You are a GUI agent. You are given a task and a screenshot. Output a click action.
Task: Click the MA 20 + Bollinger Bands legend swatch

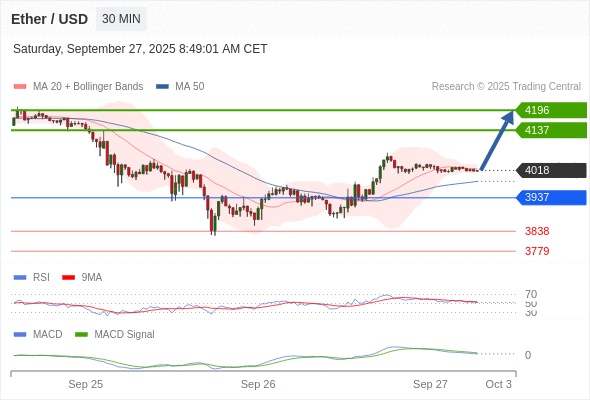20,87
